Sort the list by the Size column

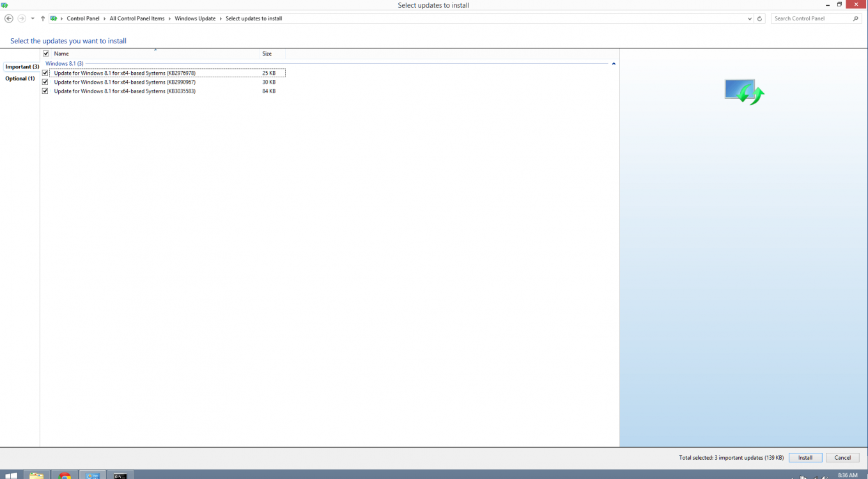[267, 54]
